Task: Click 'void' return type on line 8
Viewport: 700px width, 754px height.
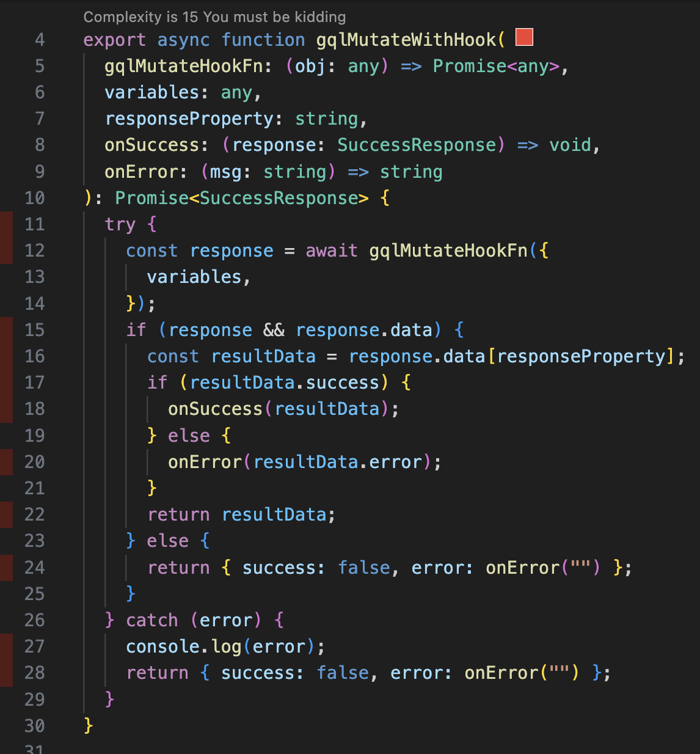Action: point(570,145)
